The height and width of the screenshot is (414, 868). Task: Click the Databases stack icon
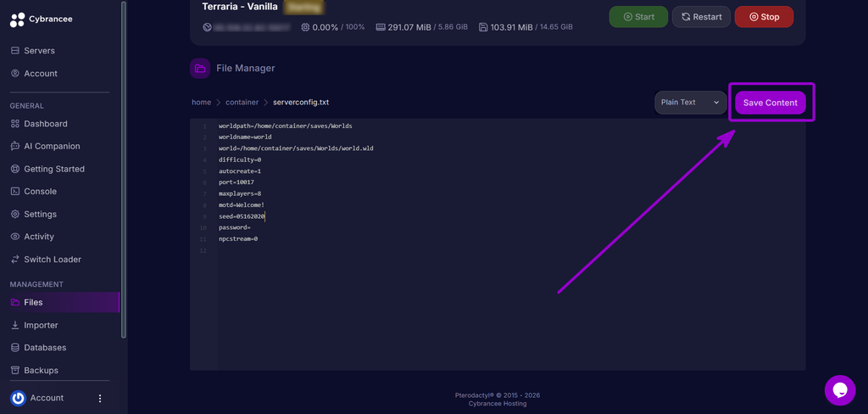[x=15, y=348]
